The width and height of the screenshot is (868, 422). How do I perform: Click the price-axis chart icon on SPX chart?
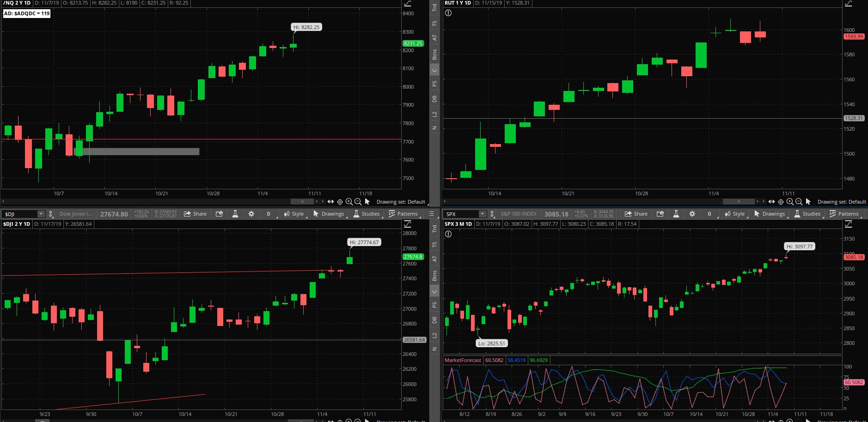(x=849, y=224)
